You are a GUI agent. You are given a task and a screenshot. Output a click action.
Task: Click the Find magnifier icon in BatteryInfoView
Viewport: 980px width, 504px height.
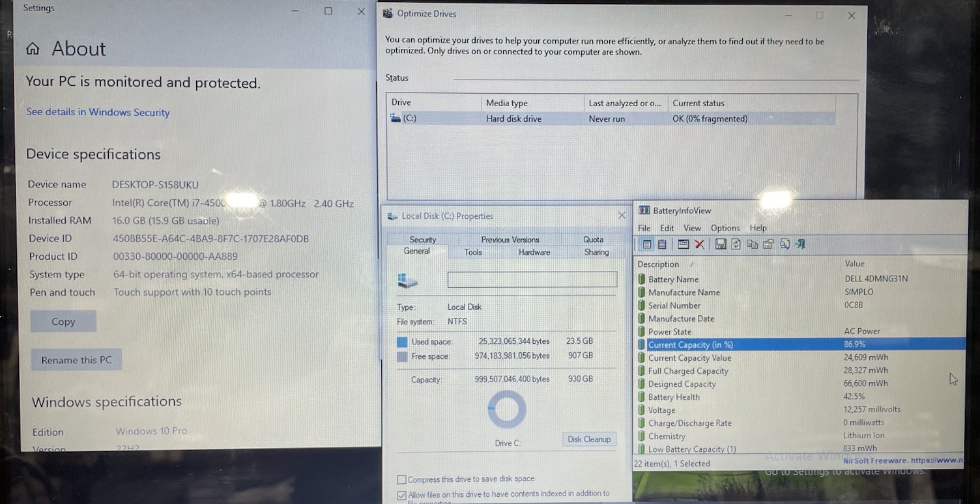coord(785,244)
